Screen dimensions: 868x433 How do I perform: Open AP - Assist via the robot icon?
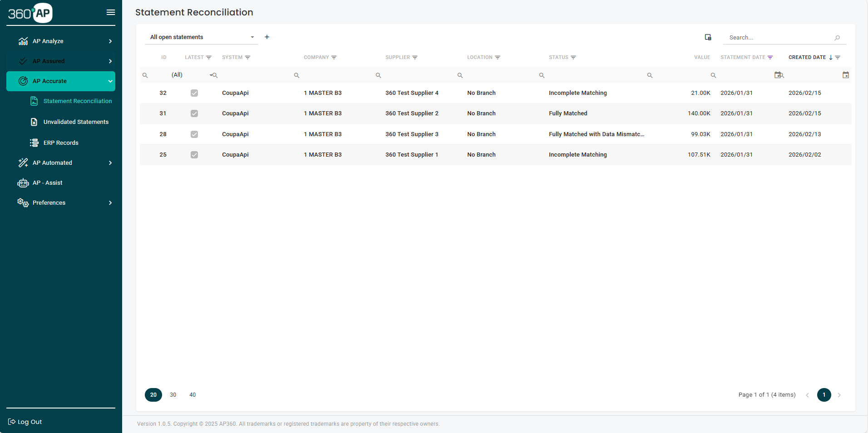point(23,182)
